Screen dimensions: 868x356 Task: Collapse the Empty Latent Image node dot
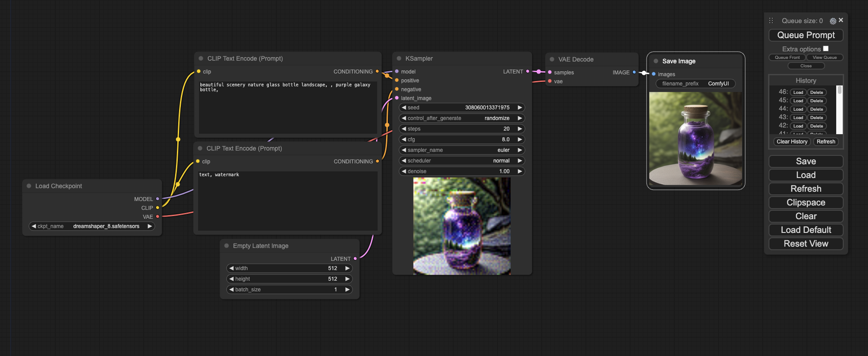click(226, 246)
